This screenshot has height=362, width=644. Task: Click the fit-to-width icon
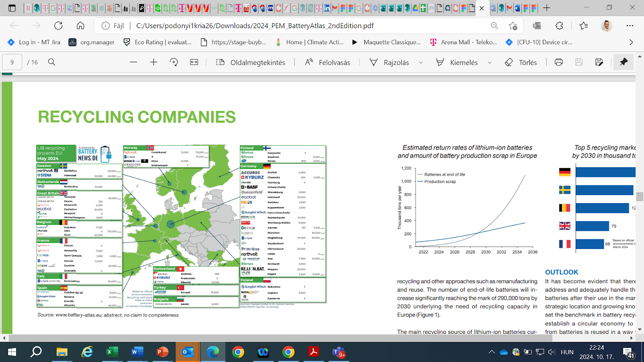(194, 62)
